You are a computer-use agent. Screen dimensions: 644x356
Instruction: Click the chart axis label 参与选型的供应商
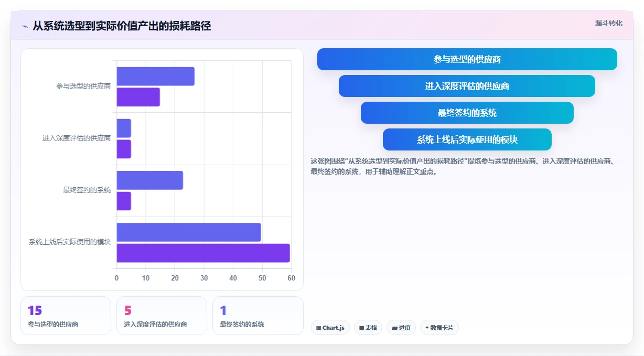[83, 86]
